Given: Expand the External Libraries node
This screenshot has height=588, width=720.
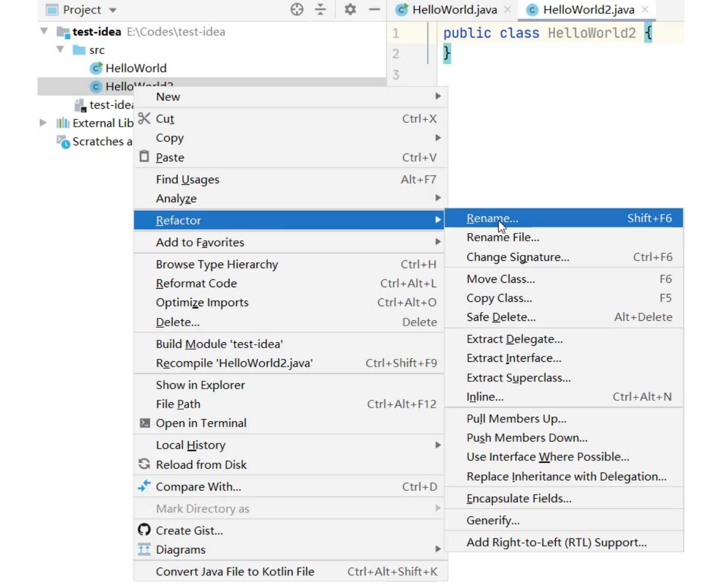Looking at the screenshot, I should (43, 123).
